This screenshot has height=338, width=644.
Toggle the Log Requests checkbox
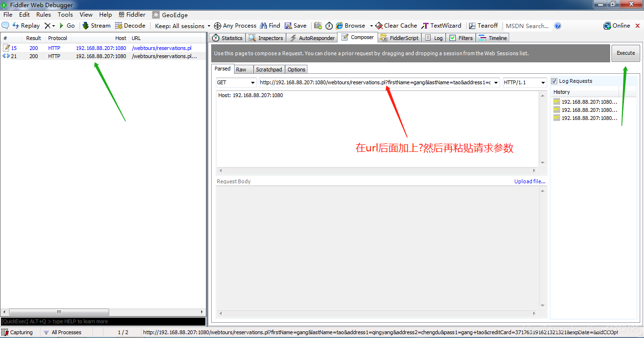click(x=554, y=81)
